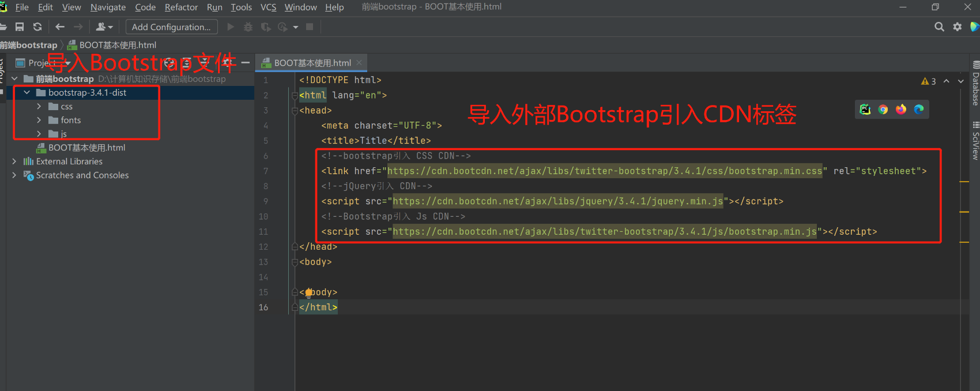Open the Help menu

pos(334,7)
